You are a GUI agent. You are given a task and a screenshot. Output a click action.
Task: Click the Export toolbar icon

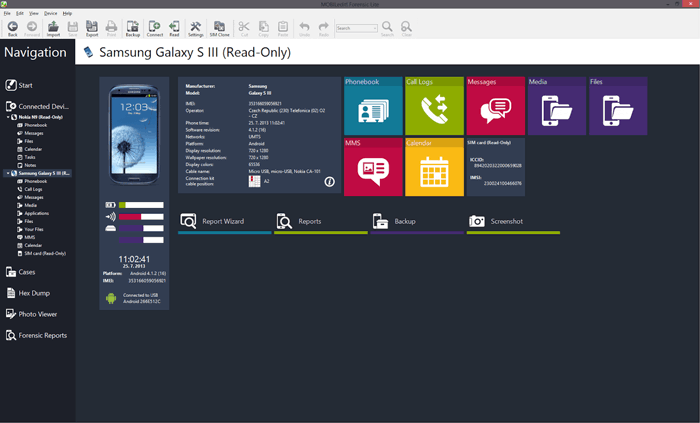(x=92, y=28)
